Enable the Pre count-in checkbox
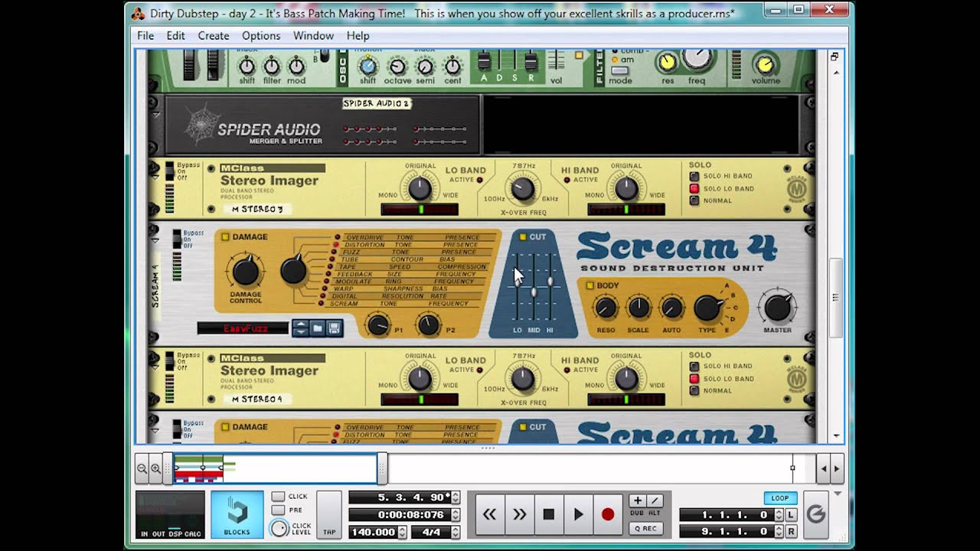This screenshot has height=551, width=980. coord(278,510)
